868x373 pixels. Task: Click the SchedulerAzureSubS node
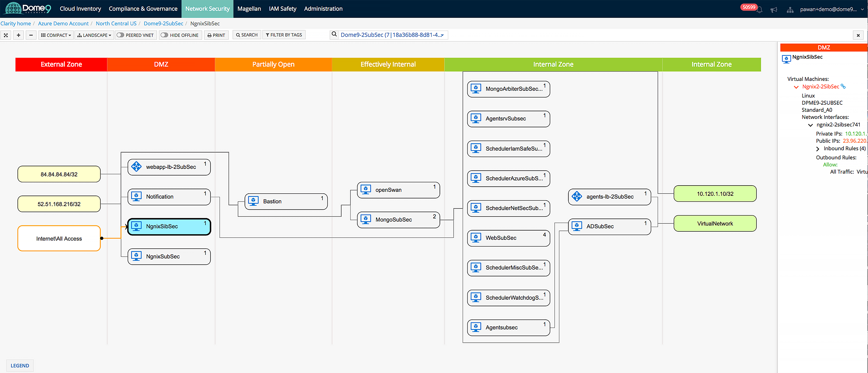click(x=508, y=178)
